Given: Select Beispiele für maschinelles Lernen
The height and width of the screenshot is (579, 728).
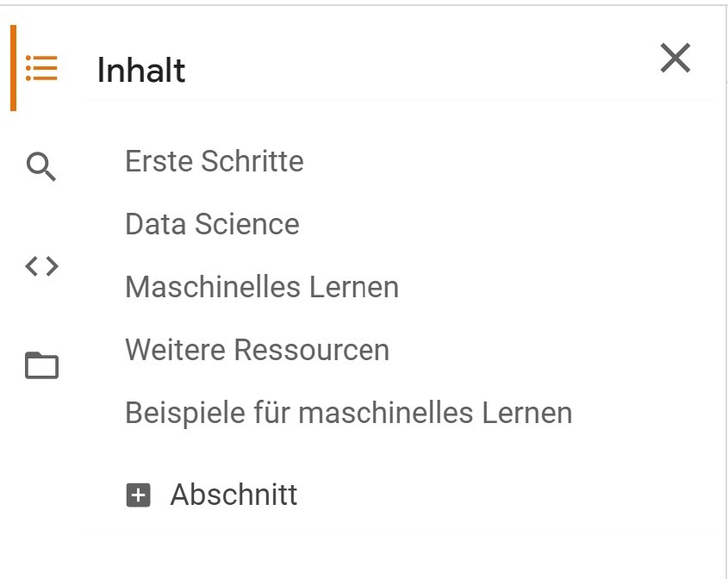Looking at the screenshot, I should [349, 413].
